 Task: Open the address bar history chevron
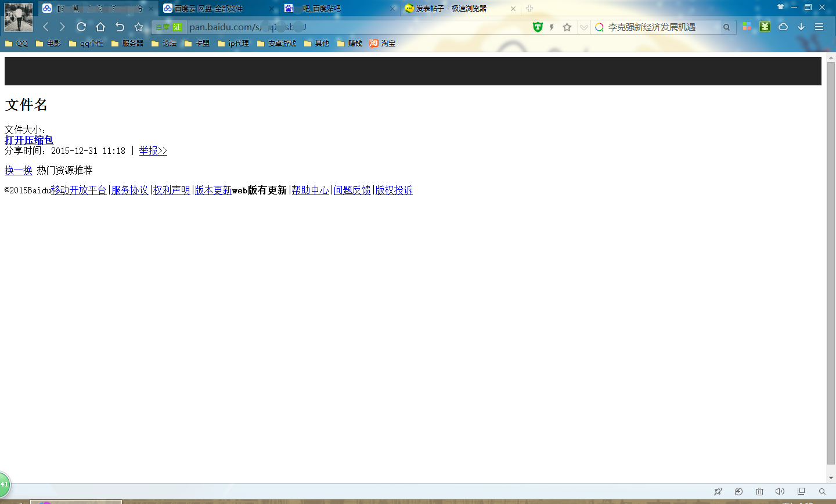click(x=583, y=27)
